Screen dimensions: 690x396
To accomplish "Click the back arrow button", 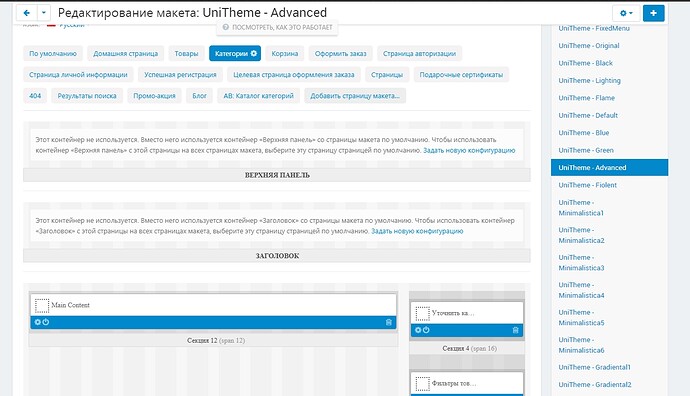I will (26, 13).
